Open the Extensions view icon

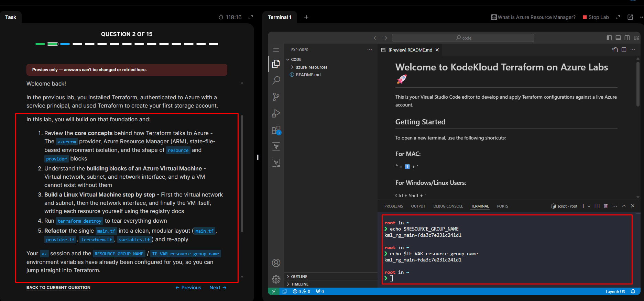tap(276, 130)
